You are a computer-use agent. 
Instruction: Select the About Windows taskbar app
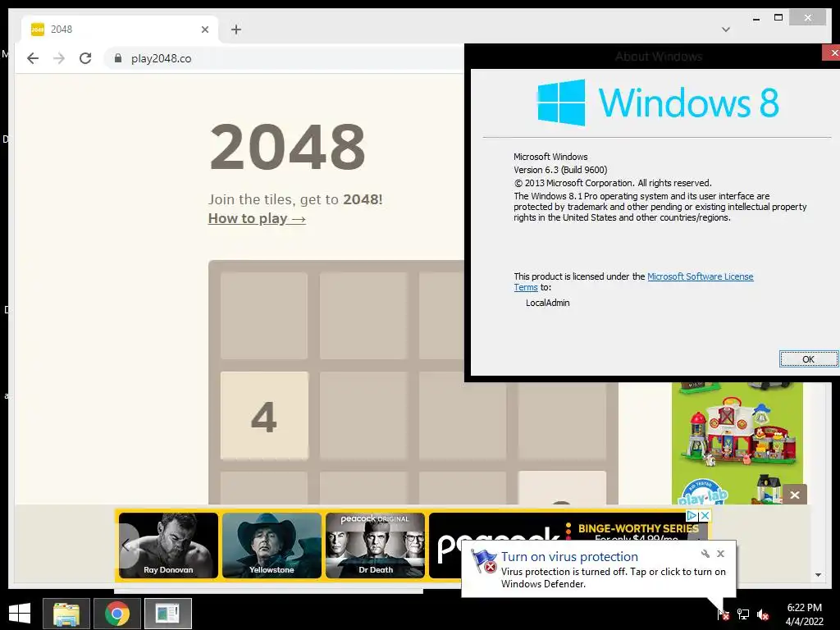167,614
